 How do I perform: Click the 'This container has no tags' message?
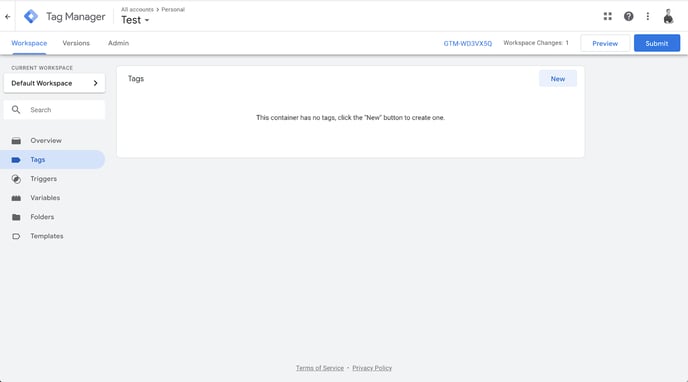pos(350,118)
